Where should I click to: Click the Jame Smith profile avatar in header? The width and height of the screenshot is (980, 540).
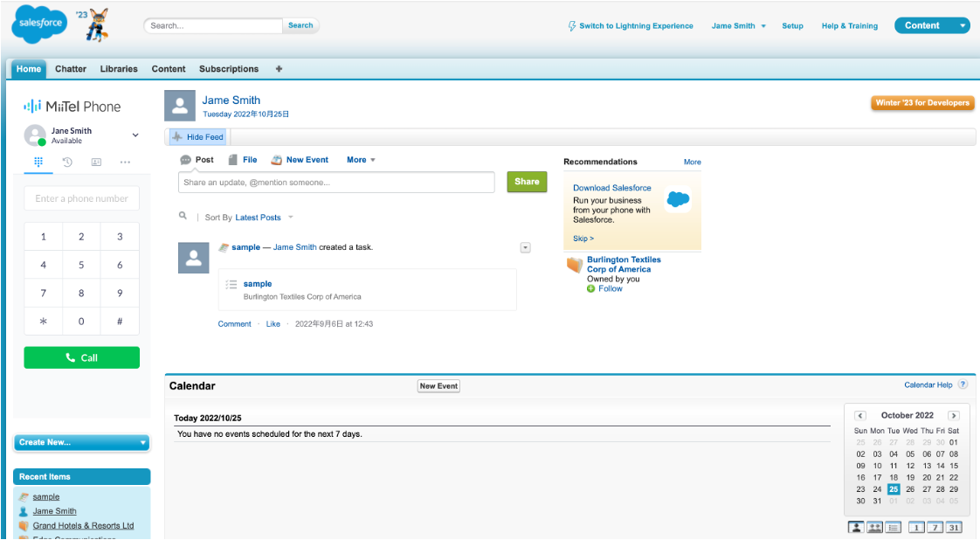(180, 106)
